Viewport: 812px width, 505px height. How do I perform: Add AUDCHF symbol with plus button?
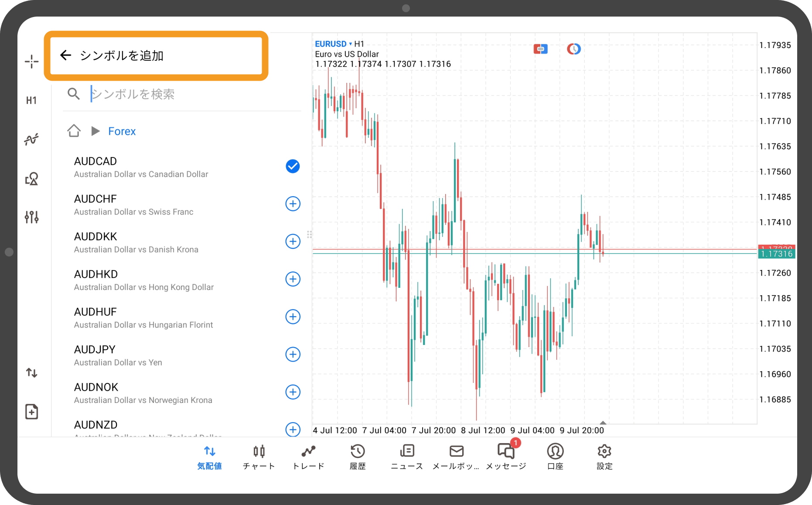coord(293,204)
